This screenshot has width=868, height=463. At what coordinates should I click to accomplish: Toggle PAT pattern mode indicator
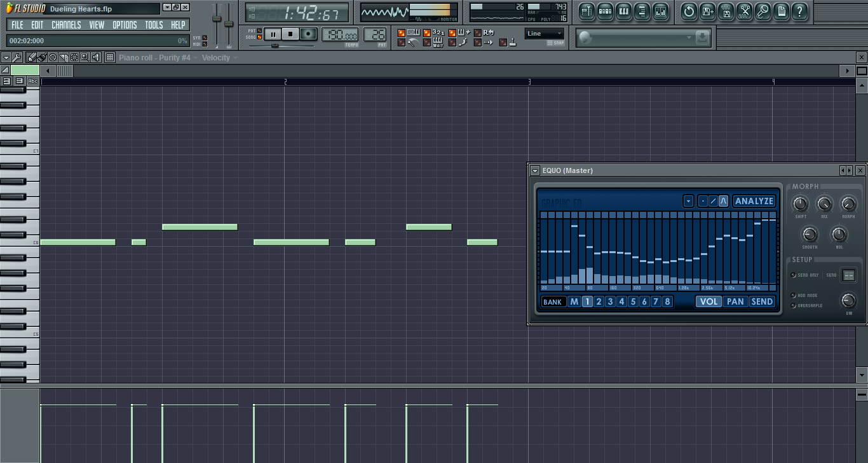259,31
